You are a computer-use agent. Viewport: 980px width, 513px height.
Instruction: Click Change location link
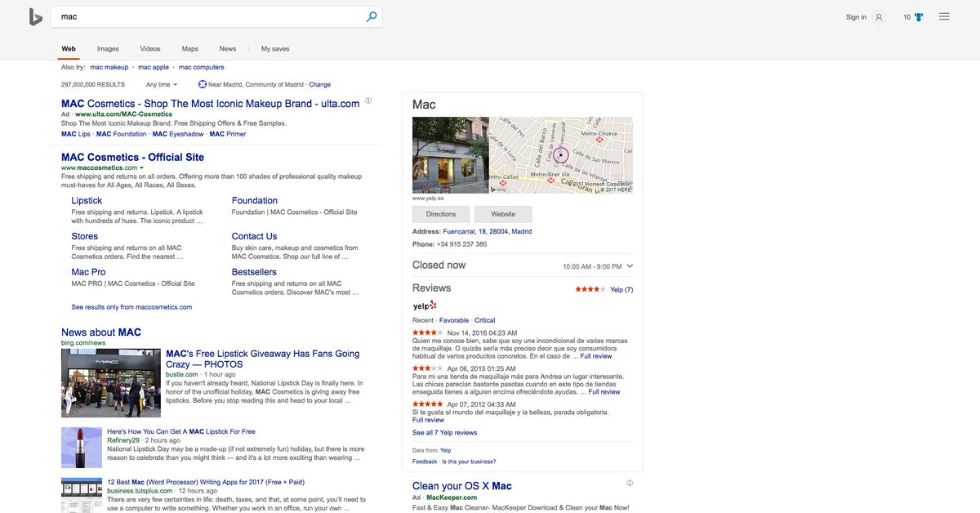coord(320,84)
